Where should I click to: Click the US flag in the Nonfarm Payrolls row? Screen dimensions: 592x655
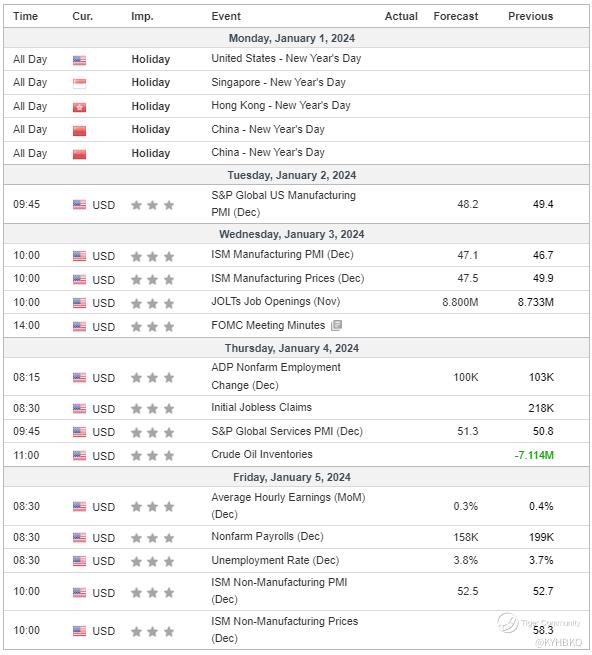coord(79,537)
